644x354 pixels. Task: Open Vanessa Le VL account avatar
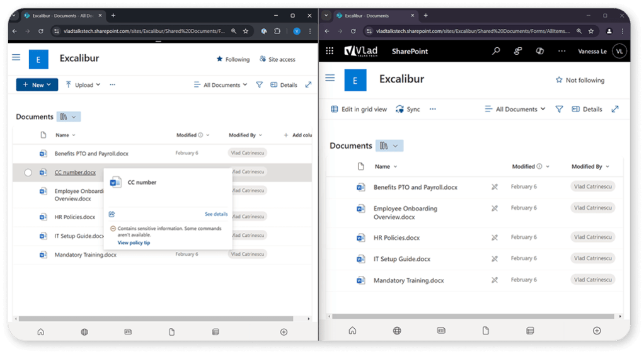coord(619,51)
